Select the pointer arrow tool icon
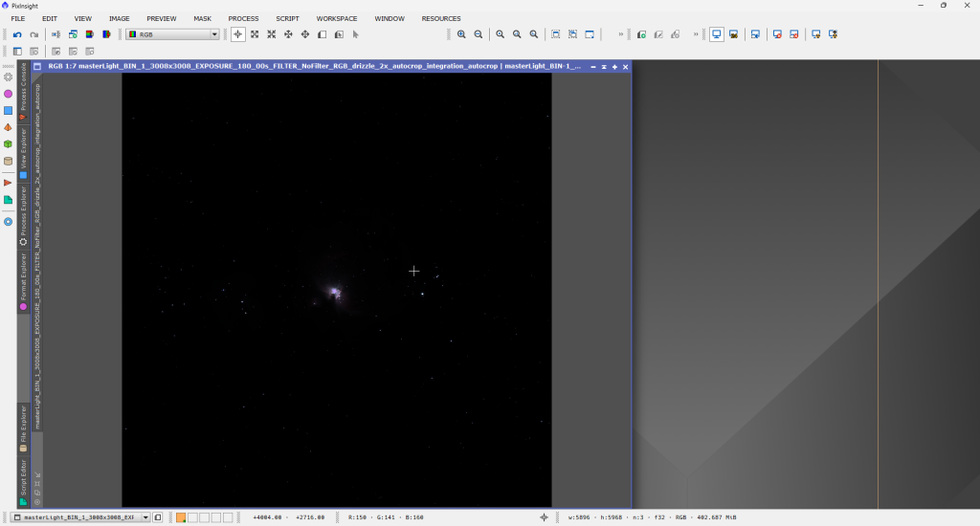This screenshot has width=980, height=526. [x=355, y=34]
